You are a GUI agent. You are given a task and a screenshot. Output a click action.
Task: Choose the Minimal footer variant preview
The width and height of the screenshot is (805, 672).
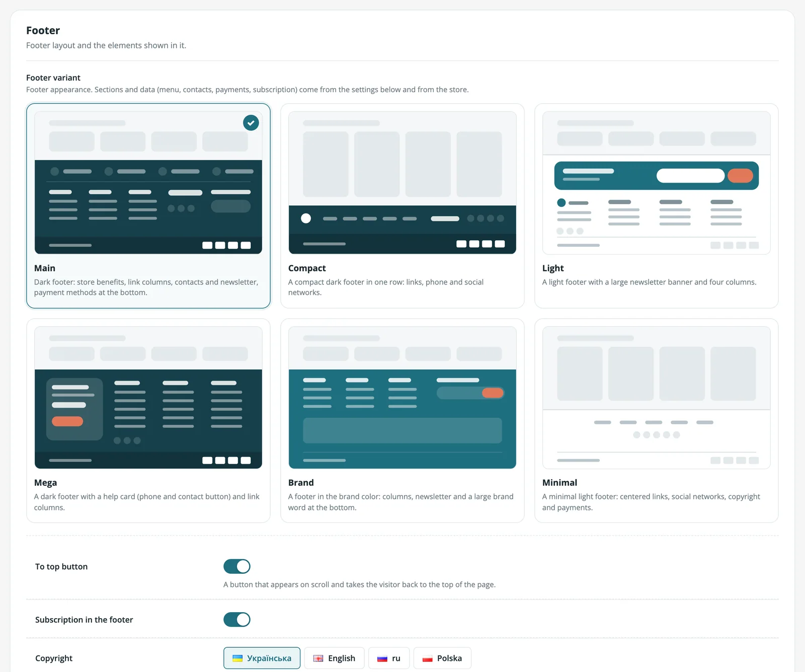tap(656, 398)
